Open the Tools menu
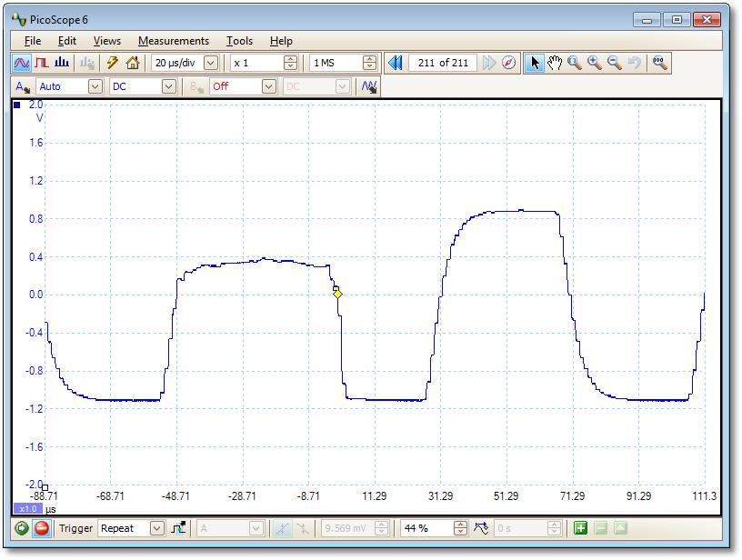Viewport: 742px width, 560px height. click(x=239, y=41)
